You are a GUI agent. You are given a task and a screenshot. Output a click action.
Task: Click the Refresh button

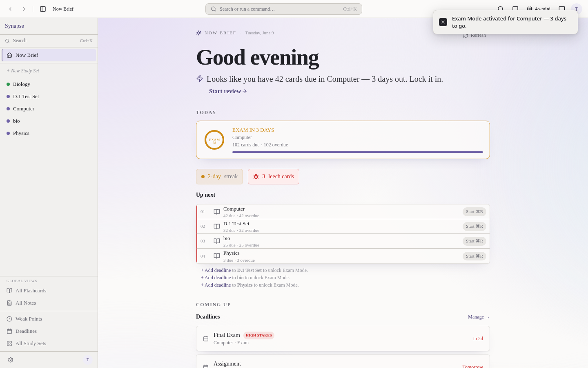pos(474,36)
